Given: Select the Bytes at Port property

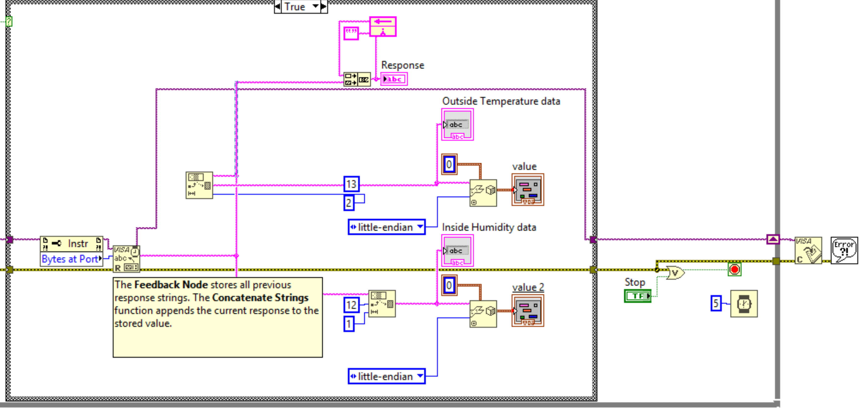Looking at the screenshot, I should (72, 259).
